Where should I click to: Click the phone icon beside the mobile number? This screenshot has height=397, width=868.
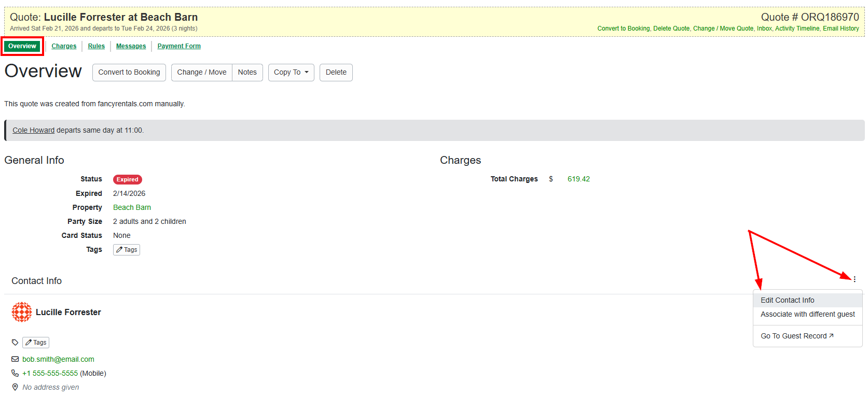(x=15, y=373)
